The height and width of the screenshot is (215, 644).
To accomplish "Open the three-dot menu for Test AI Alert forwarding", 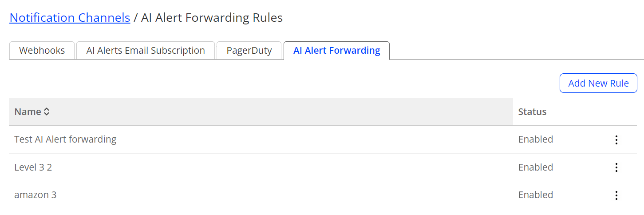I will (616, 140).
